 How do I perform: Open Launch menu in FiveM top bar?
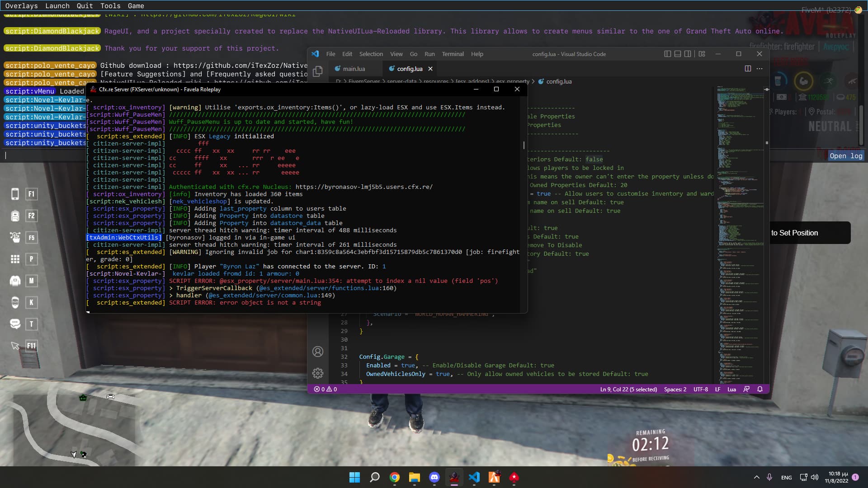[x=57, y=6]
